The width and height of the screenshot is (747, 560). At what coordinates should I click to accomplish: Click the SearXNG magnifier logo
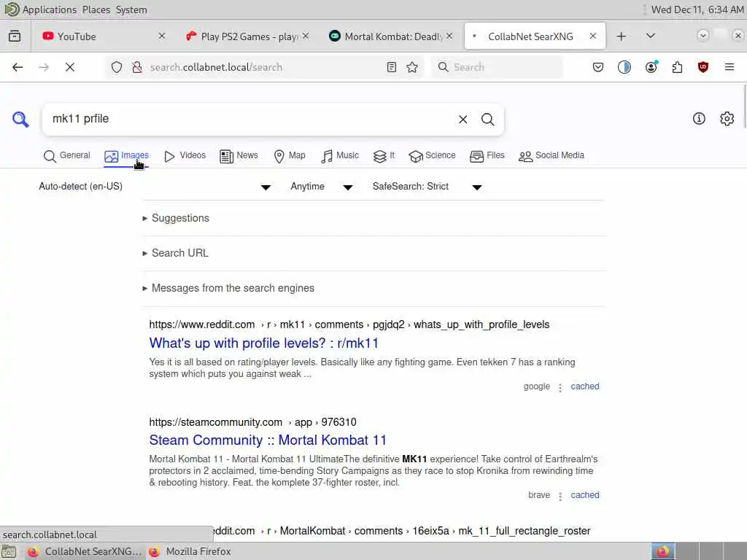coord(20,119)
